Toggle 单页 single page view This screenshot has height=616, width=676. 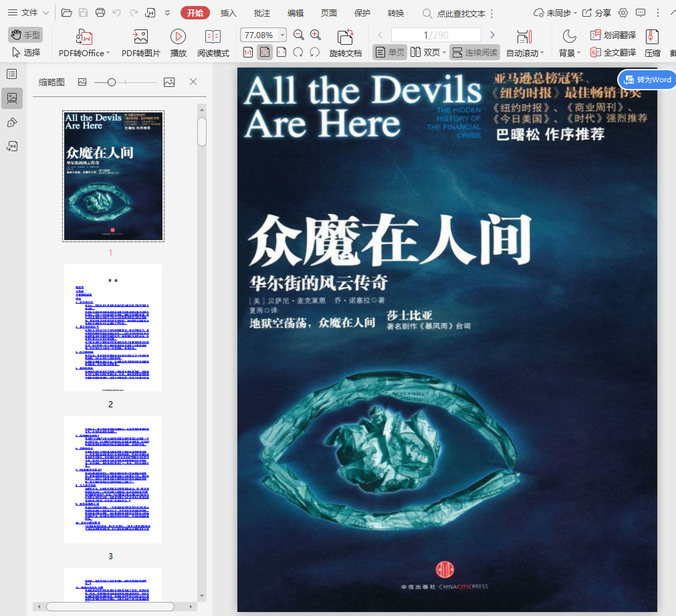pyautogui.click(x=390, y=53)
